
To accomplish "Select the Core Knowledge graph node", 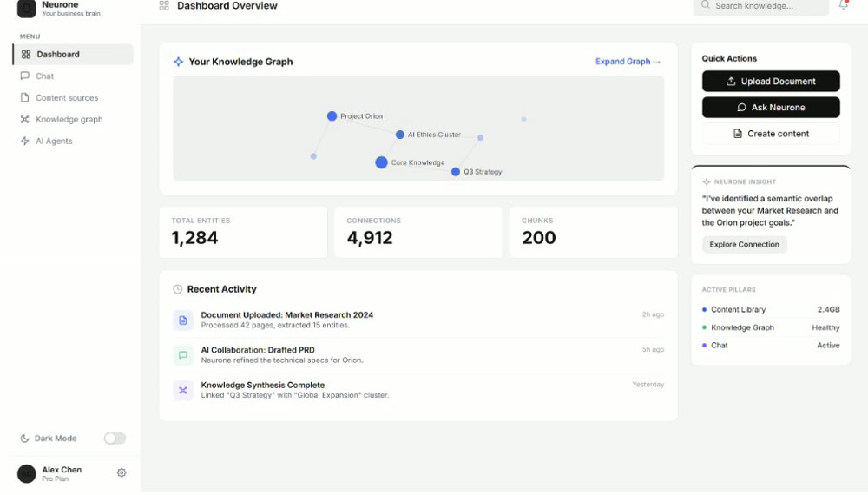I will (381, 162).
